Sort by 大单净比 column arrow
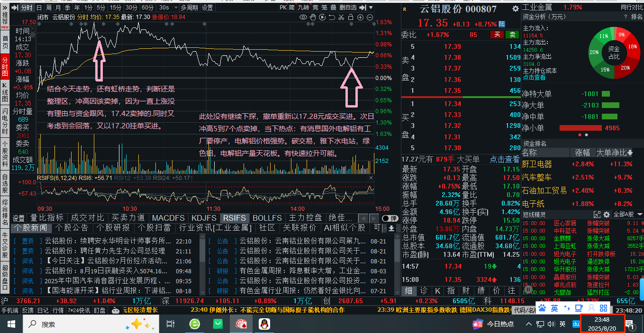 630,153
